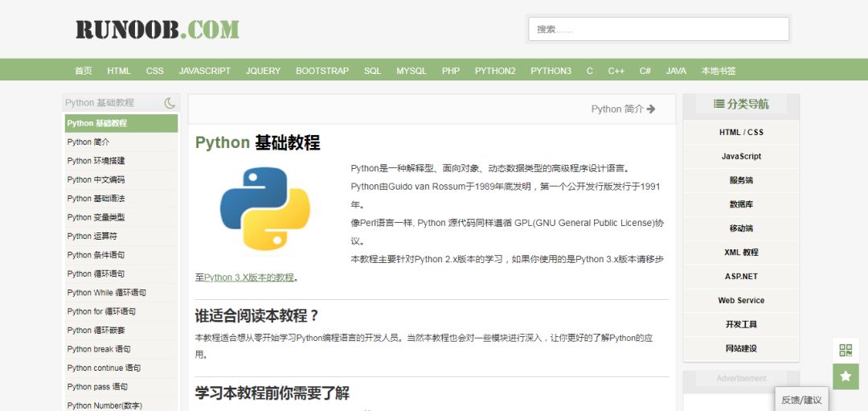Open JAVASCRIPT in the navigation bar
The height and width of the screenshot is (411, 868).
pos(205,71)
